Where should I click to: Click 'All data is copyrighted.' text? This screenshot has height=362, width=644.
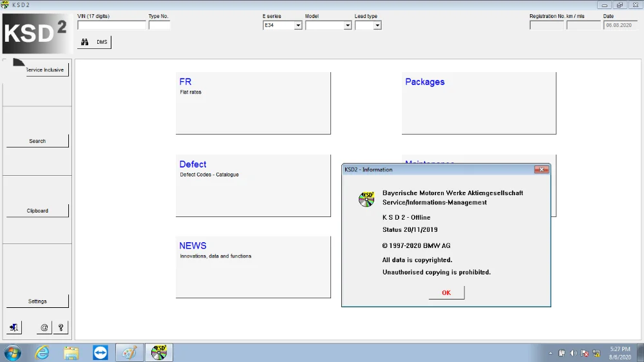click(x=417, y=260)
